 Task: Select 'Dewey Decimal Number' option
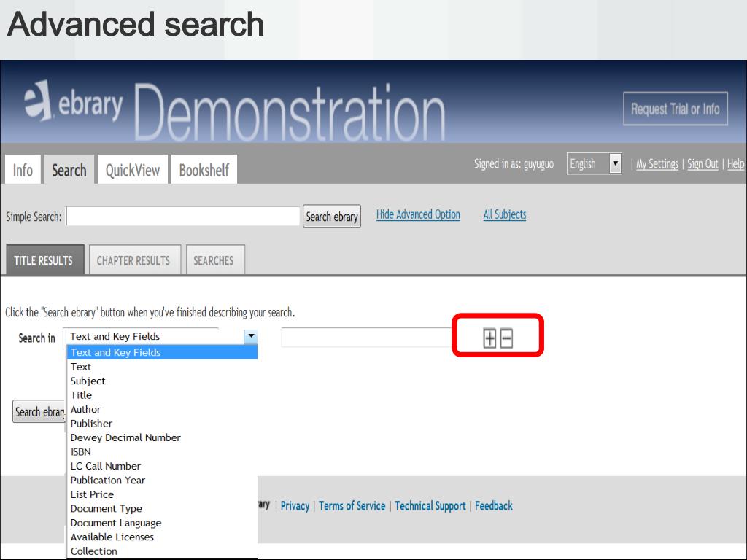pyautogui.click(x=162, y=437)
